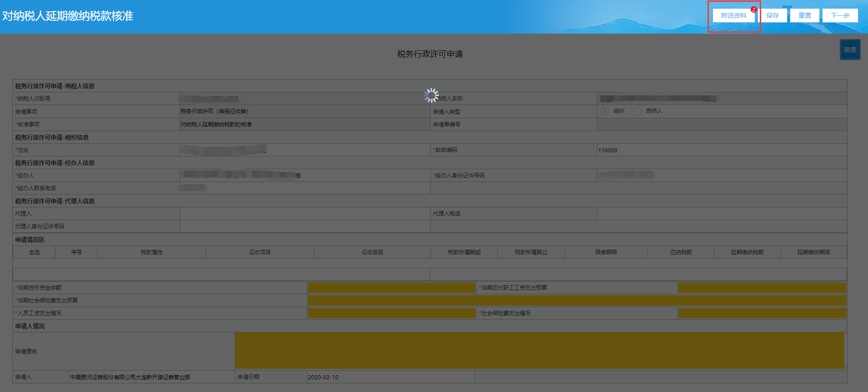Click the 代理人电话 input field
Screen dimensions: 868x392
click(722, 214)
